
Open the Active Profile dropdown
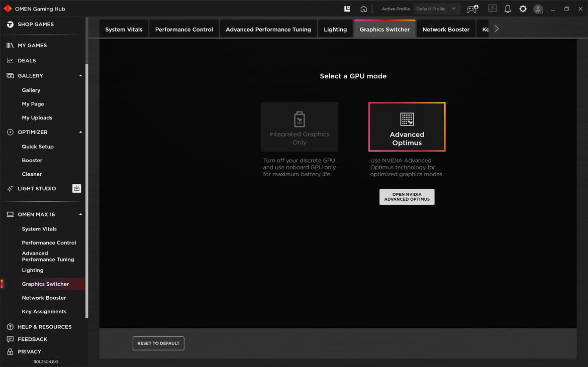pos(437,9)
